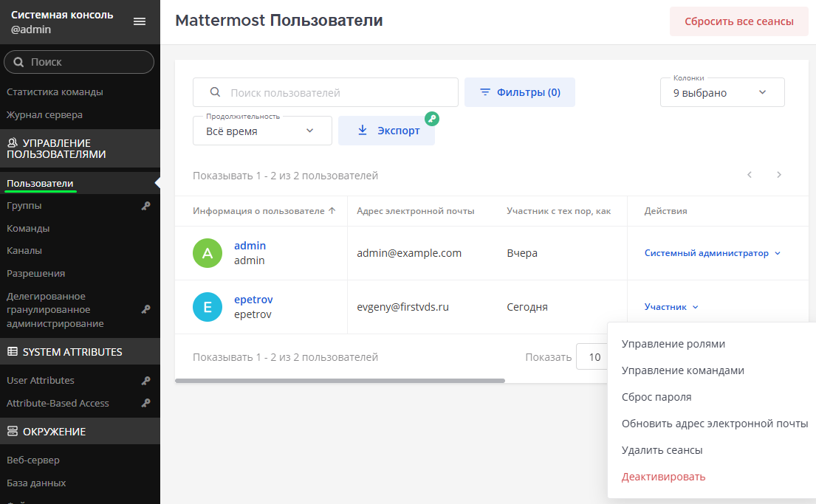Click the sort arrow on Информация о пользователе
This screenshot has height=504, width=816.
pos(332,210)
